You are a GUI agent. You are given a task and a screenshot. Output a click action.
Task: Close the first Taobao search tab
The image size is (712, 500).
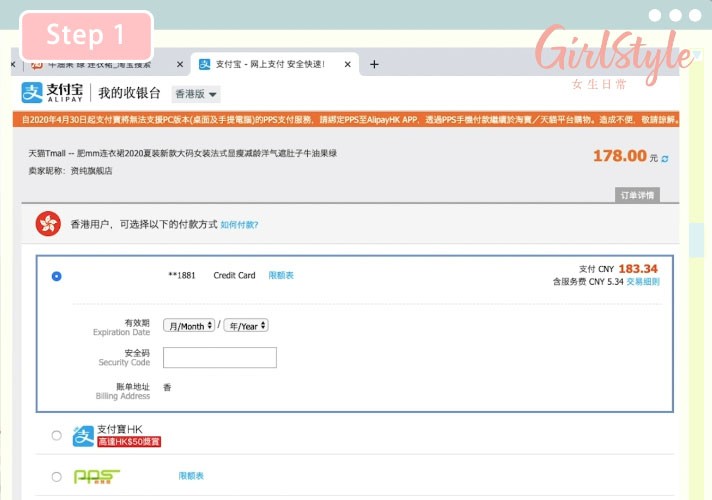[180, 64]
